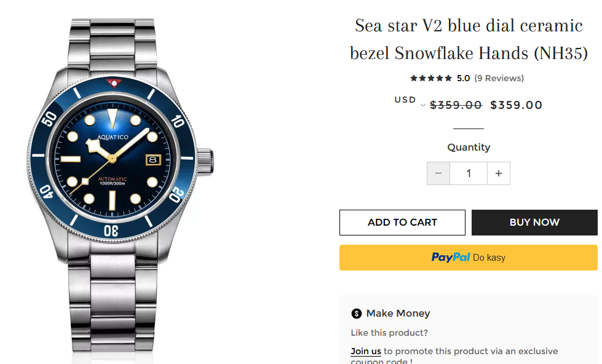
Task: Click the small chevron arrow beside USD
Action: pyautogui.click(x=423, y=105)
